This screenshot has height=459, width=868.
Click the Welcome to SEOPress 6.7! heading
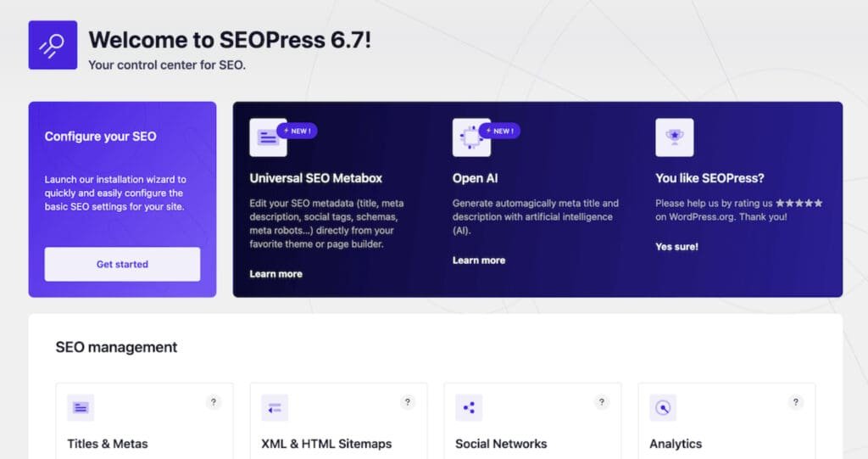click(x=230, y=40)
